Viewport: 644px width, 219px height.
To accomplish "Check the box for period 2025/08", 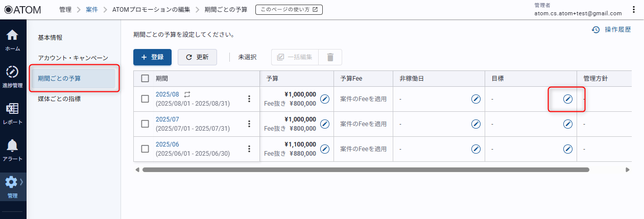I will [x=145, y=99].
